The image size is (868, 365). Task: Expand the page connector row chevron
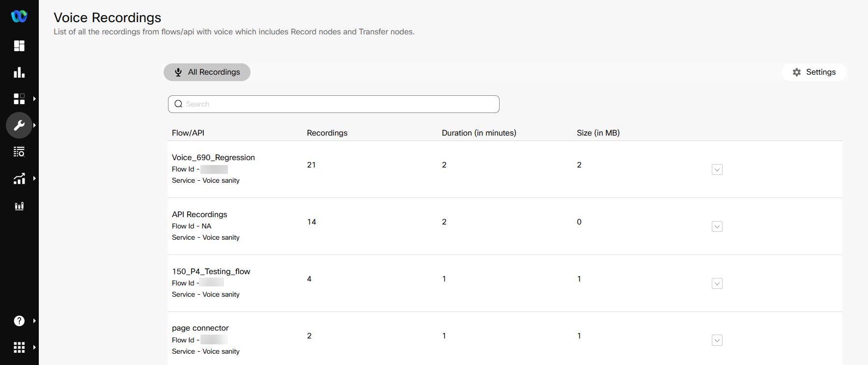pyautogui.click(x=717, y=340)
